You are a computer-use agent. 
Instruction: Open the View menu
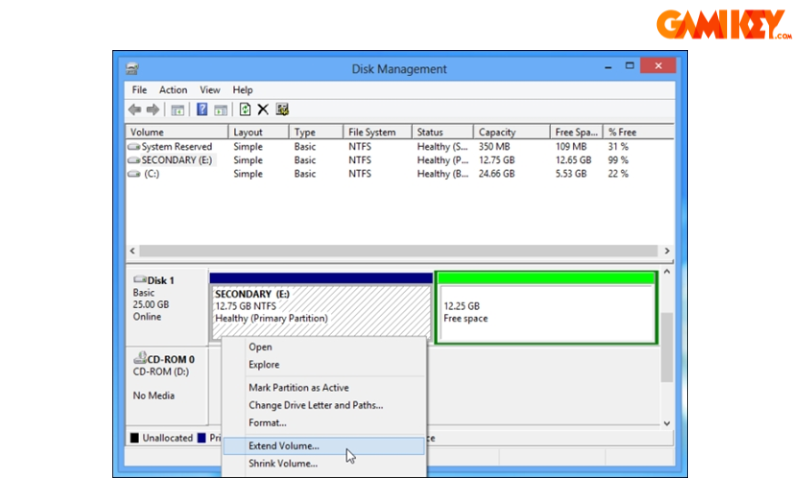(x=209, y=90)
